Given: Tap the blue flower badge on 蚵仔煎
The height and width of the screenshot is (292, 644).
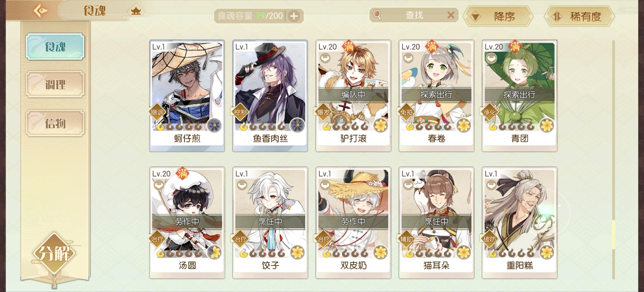Looking at the screenshot, I should (214, 125).
